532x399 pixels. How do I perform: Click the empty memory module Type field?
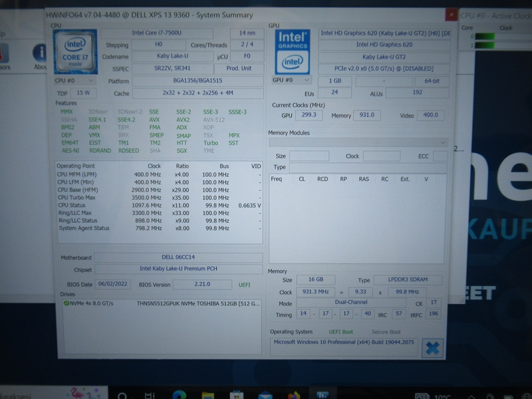click(368, 168)
